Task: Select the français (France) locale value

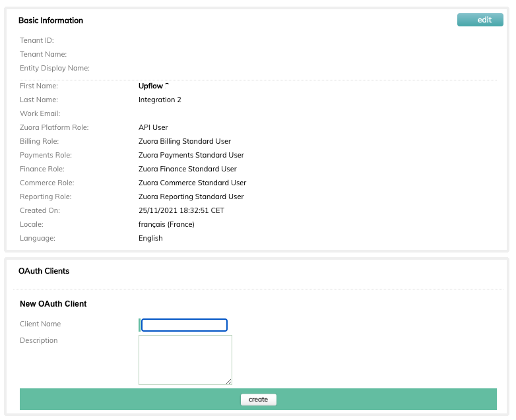Action: point(166,224)
